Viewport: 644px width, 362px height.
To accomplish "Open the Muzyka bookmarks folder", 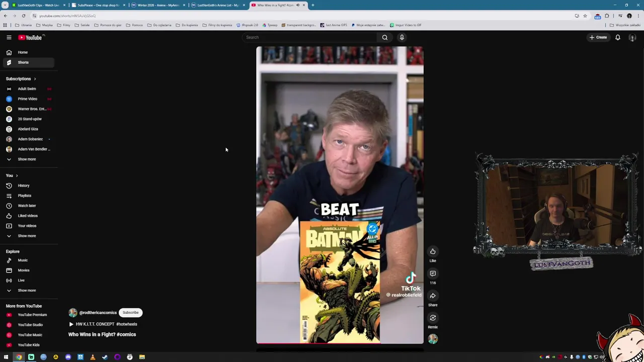I will [44, 25].
